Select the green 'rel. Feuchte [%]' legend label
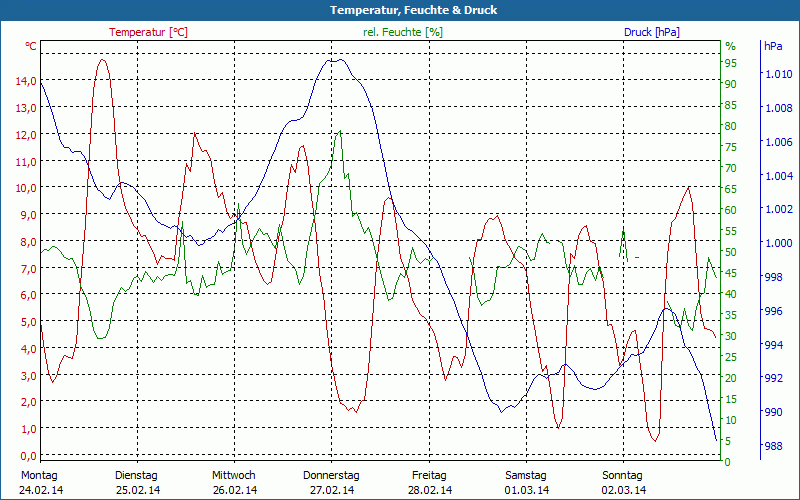The width and height of the screenshot is (800, 500). [x=403, y=32]
